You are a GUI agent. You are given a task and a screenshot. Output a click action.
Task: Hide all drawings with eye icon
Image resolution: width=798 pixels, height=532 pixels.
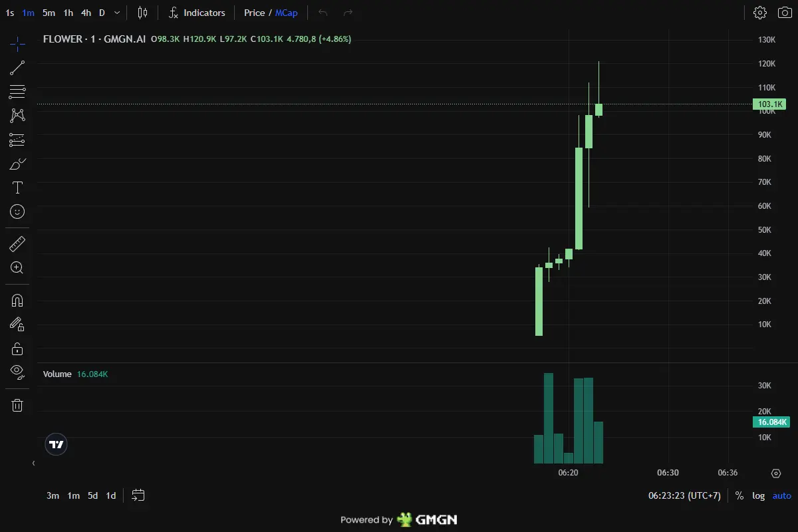[17, 372]
